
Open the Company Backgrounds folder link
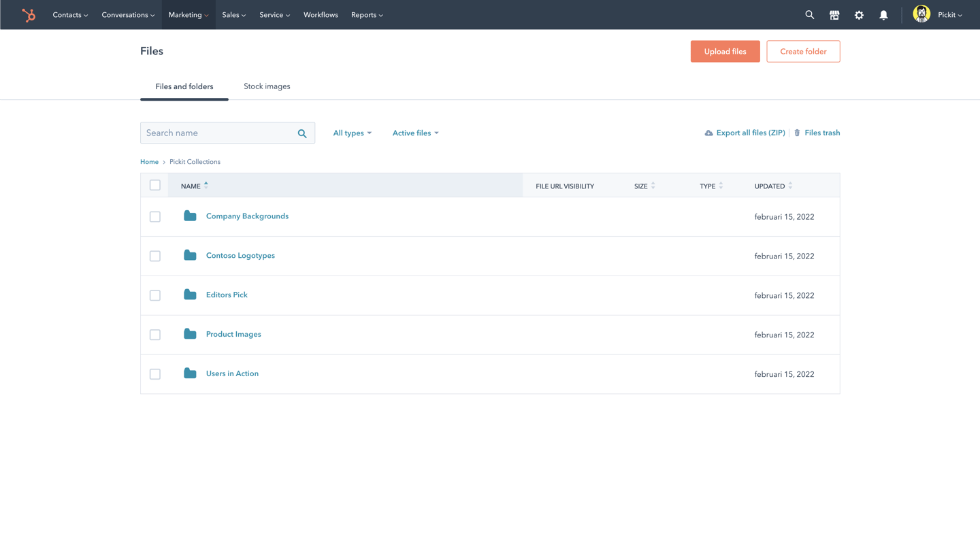[x=247, y=216]
